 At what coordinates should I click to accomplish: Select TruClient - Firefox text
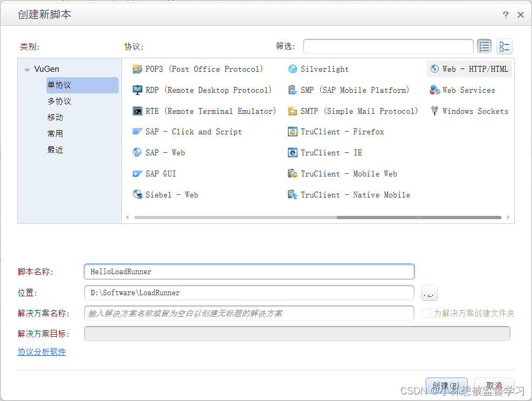tap(342, 132)
